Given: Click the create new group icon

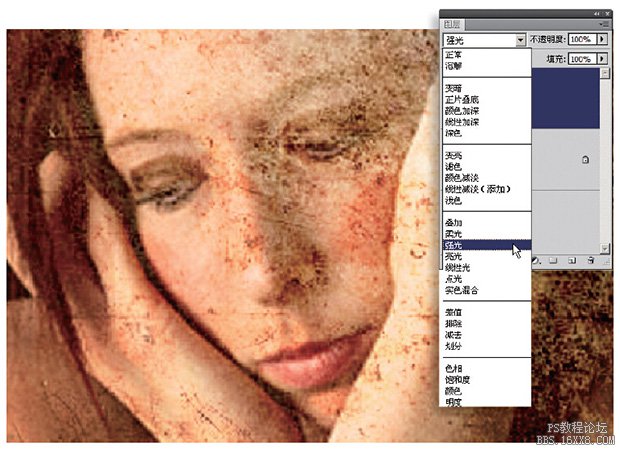Looking at the screenshot, I should point(553,261).
